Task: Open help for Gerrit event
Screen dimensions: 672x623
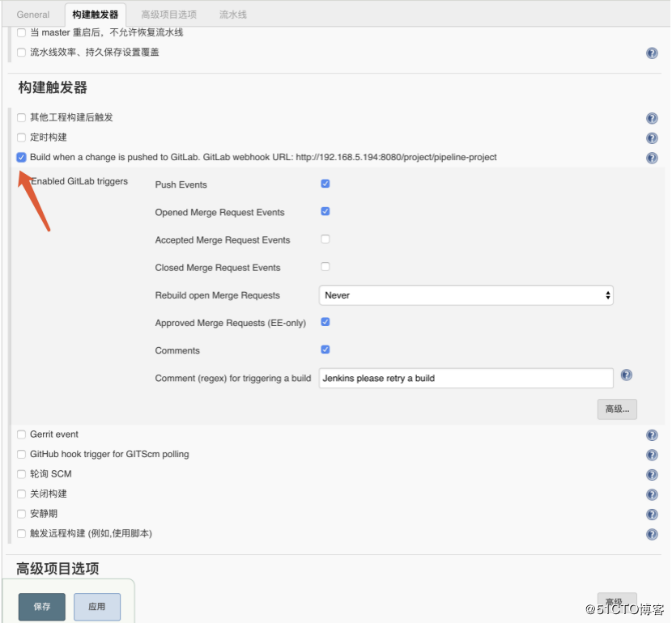Action: tap(652, 434)
